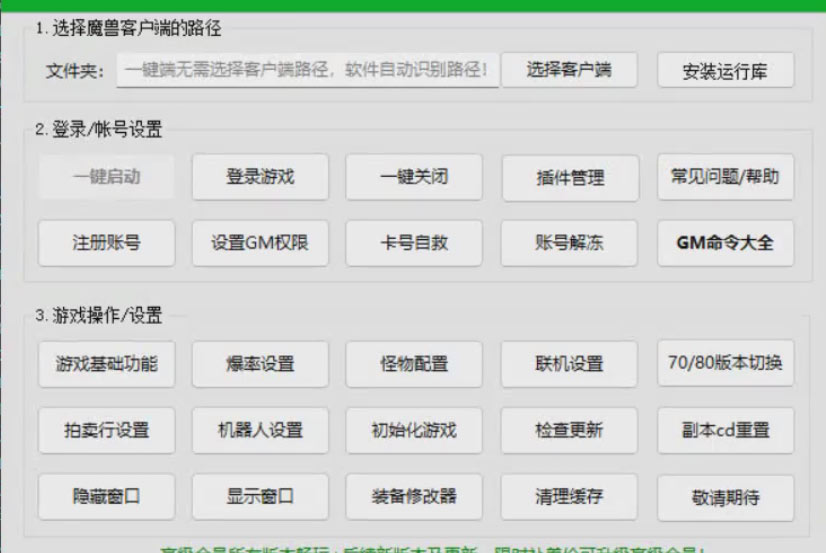Open 爆率设置

[x=260, y=364]
